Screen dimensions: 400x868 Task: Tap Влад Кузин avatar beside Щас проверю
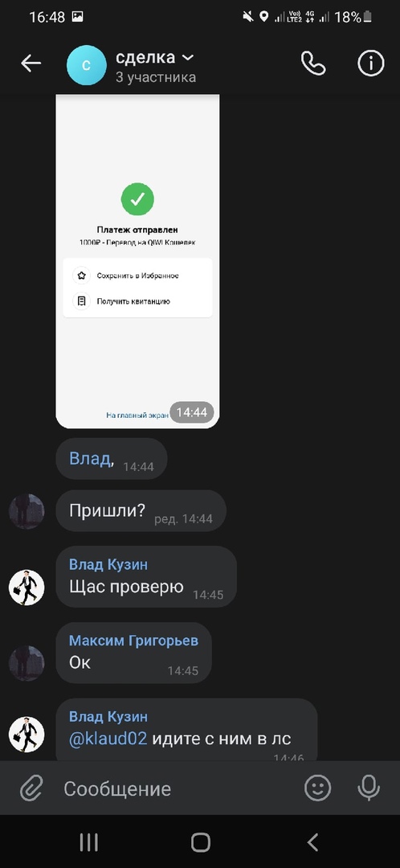27,588
